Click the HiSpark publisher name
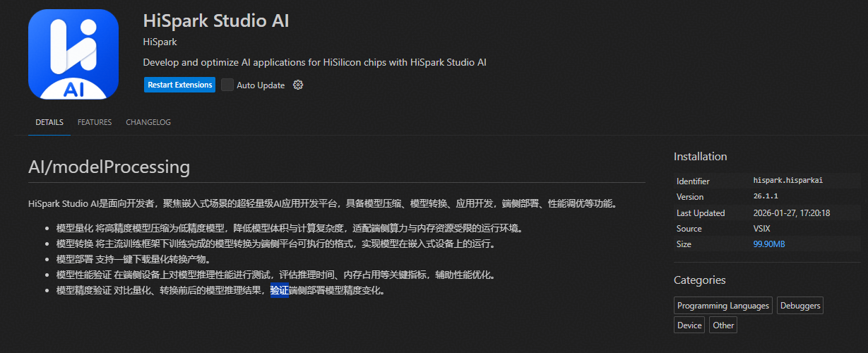Viewport: 868px width, 353px height. click(x=160, y=42)
